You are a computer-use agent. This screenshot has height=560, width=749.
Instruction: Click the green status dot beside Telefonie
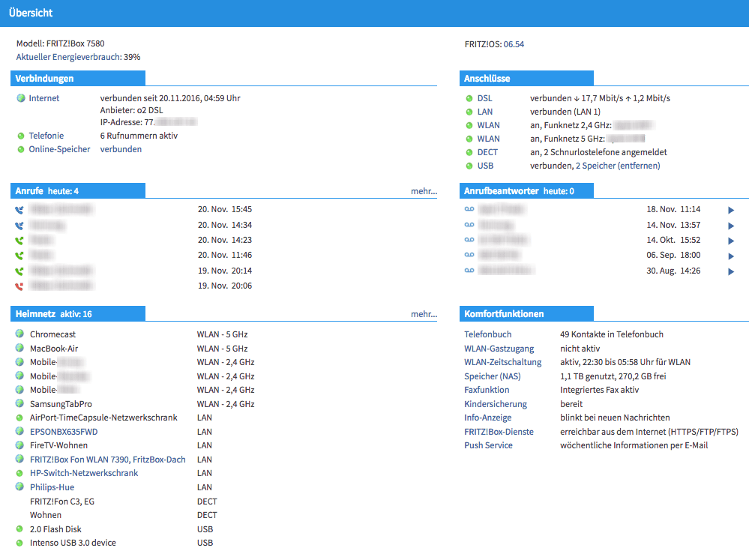[x=20, y=136]
